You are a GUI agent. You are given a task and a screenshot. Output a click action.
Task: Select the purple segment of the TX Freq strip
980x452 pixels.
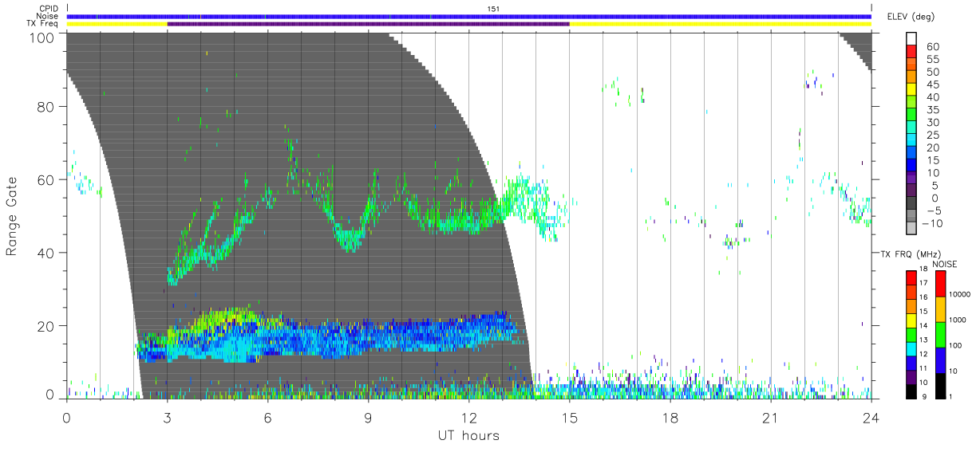[369, 24]
